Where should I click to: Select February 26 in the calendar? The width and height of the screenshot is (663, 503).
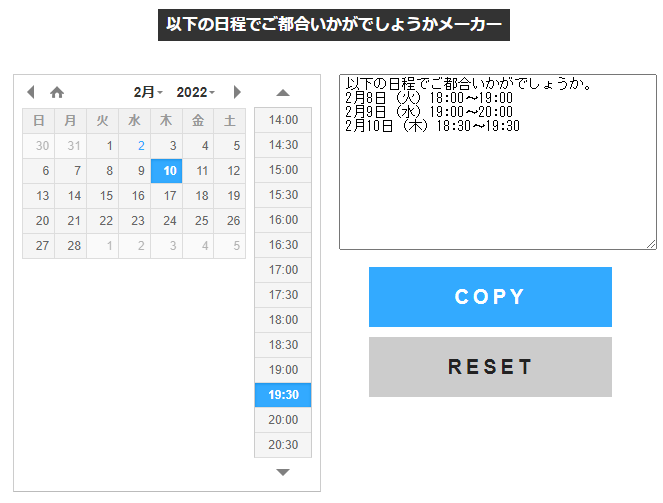click(x=230, y=221)
